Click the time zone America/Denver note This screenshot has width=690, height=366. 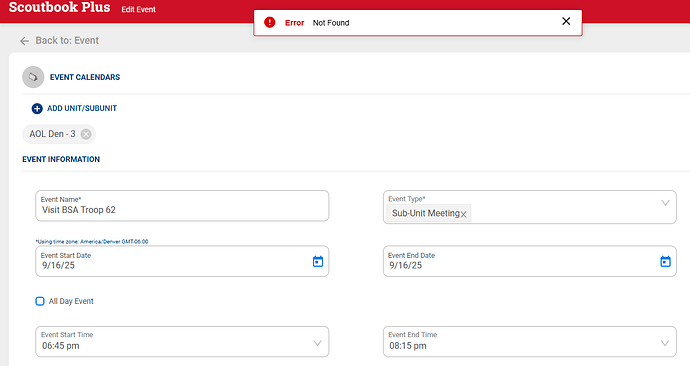(x=92, y=242)
